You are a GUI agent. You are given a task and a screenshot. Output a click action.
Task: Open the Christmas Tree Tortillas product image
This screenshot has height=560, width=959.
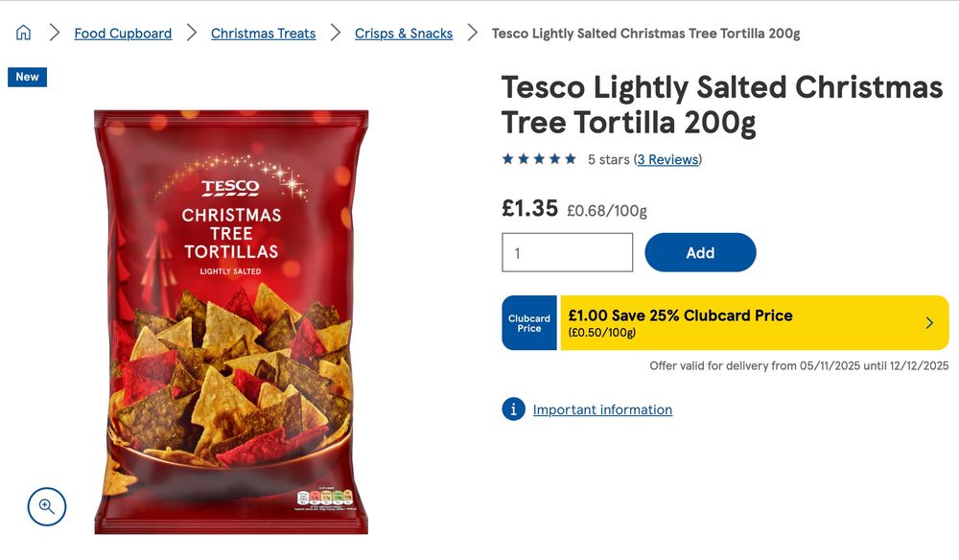[x=231, y=322]
